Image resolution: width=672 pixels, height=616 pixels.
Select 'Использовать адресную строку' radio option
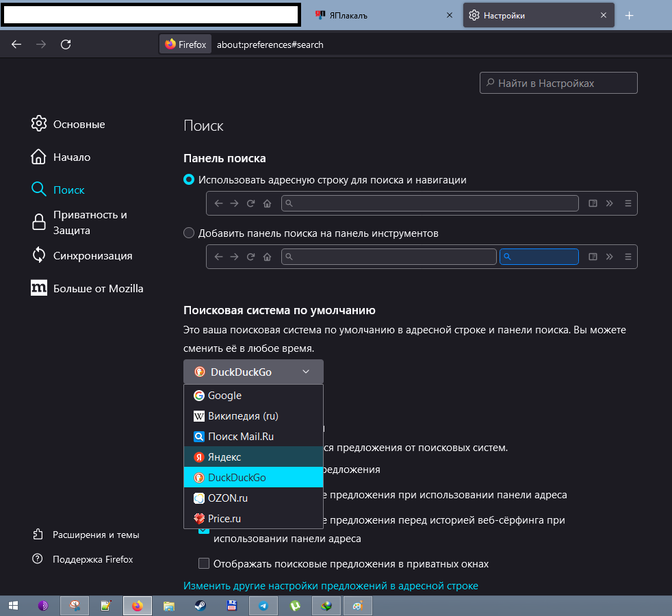(x=189, y=179)
